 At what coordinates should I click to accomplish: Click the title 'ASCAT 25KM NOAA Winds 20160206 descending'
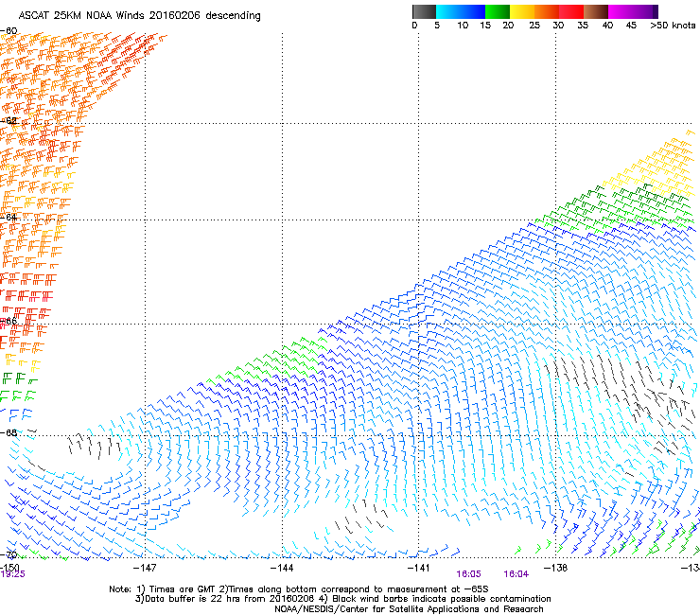click(x=139, y=15)
